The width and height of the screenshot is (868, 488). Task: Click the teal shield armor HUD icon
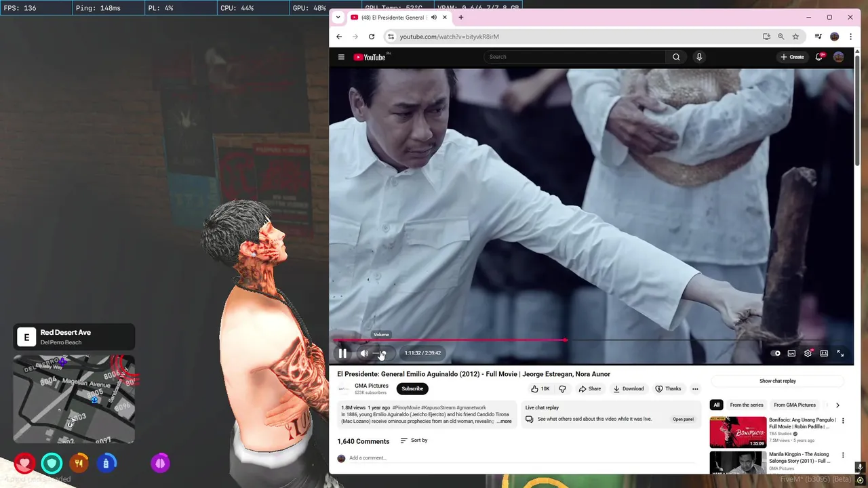(52, 464)
